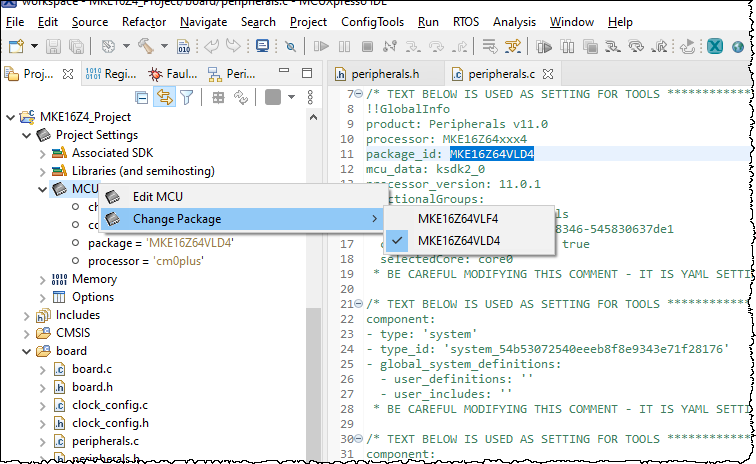The image size is (756, 464).
Task: Fold code block at line 21
Action: (x=358, y=304)
